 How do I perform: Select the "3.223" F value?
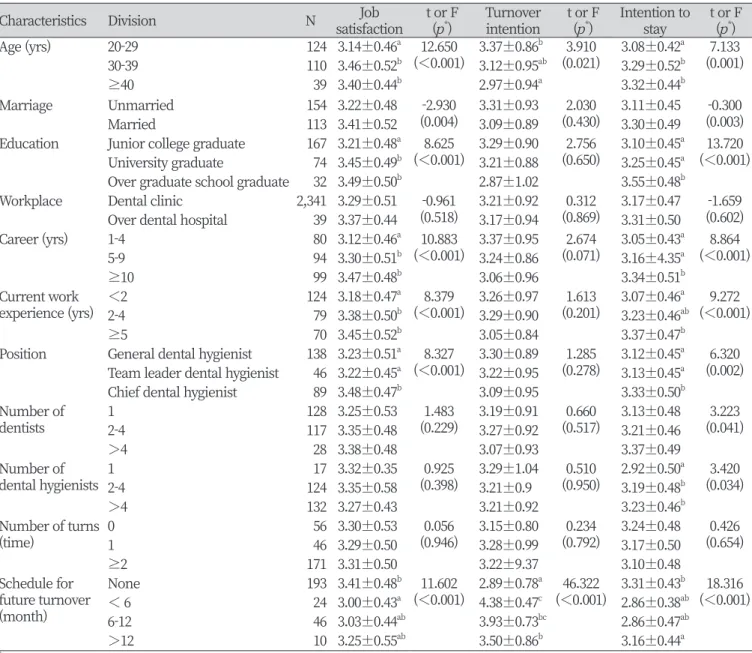coord(724,411)
